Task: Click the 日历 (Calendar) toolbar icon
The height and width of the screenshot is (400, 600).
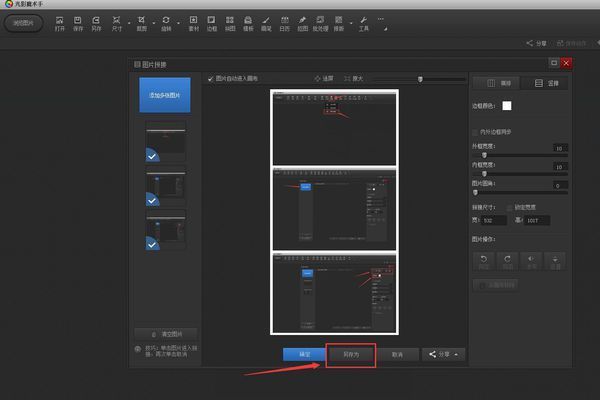Action: click(284, 22)
